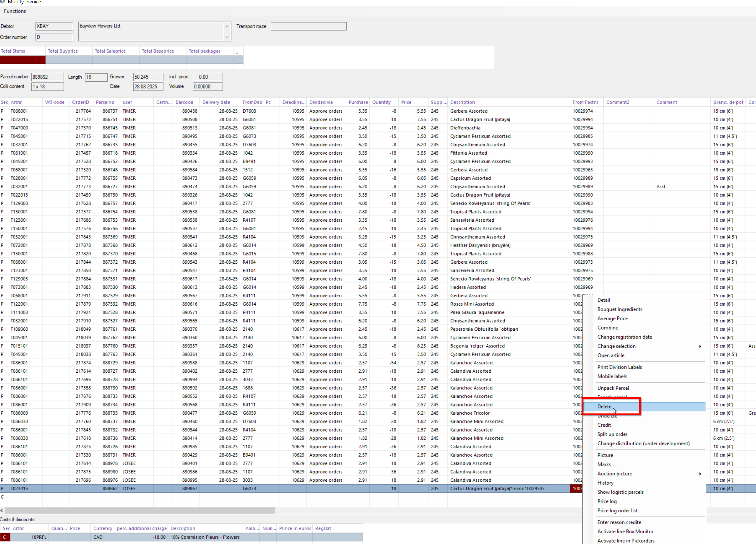
Task: Click the Delivery date column header
Action: [216, 102]
